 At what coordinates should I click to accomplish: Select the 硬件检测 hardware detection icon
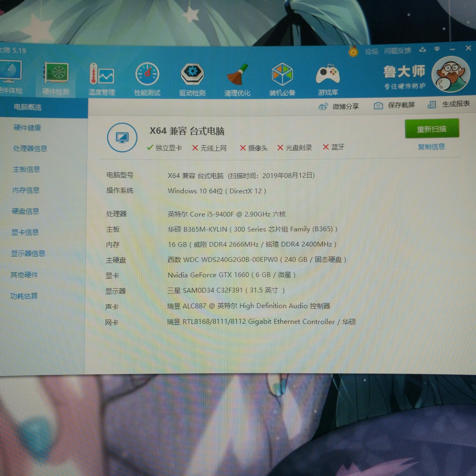56,78
